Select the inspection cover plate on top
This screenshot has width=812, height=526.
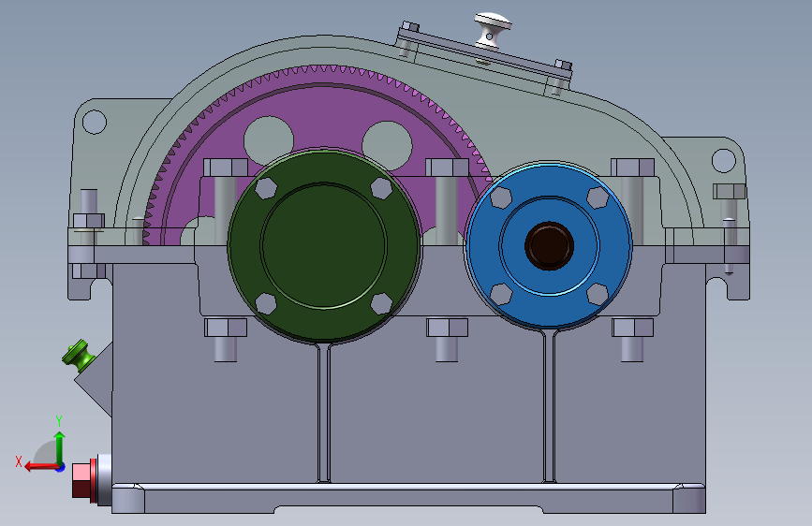485,53
